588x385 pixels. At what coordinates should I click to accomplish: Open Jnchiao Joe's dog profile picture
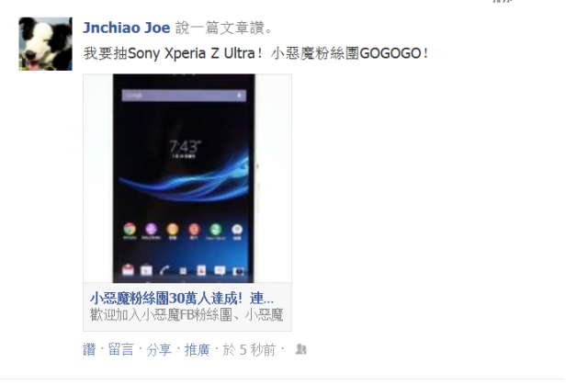tap(45, 43)
